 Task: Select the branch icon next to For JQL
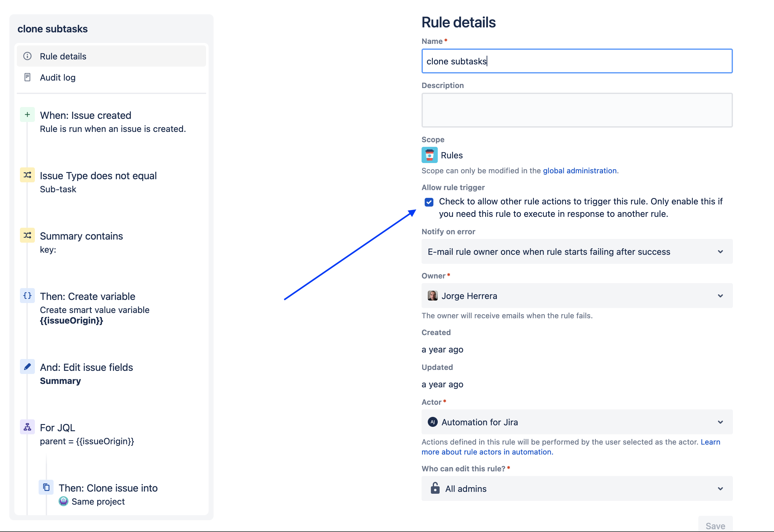pyautogui.click(x=27, y=427)
